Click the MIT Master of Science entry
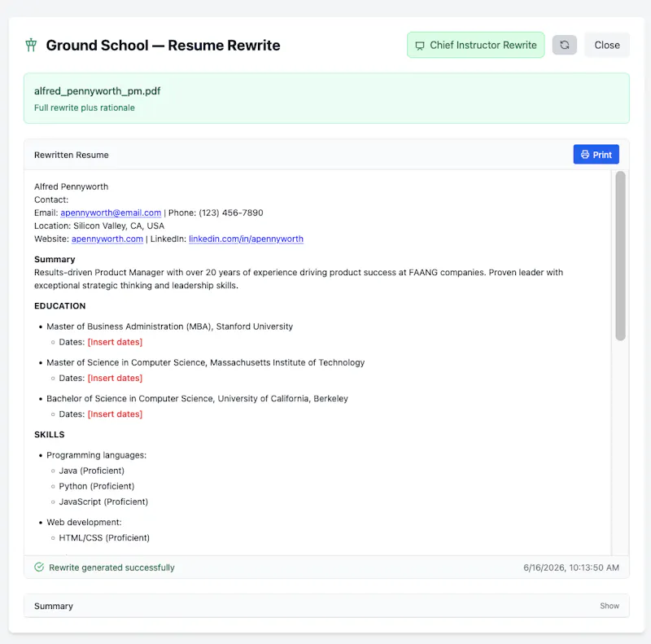The width and height of the screenshot is (651, 644). (206, 362)
